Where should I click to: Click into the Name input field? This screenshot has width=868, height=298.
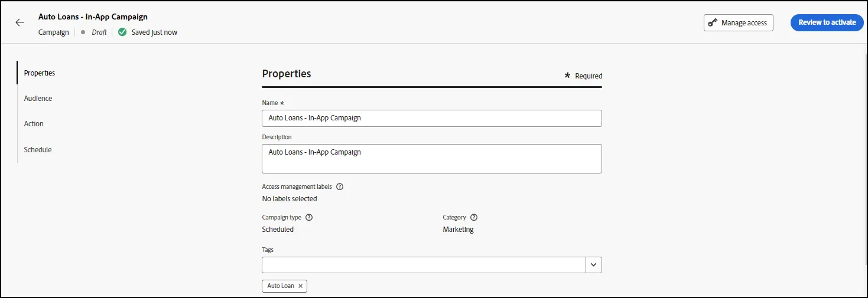pos(432,118)
